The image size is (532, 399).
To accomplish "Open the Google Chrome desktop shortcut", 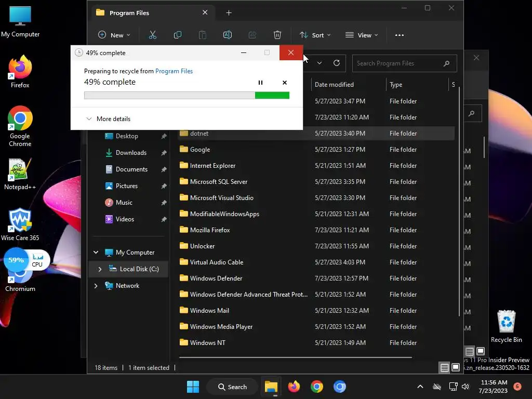I will 20,126.
